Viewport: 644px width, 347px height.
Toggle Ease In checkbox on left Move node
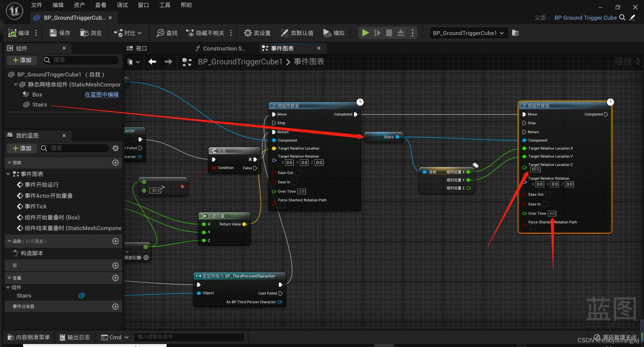click(x=295, y=182)
